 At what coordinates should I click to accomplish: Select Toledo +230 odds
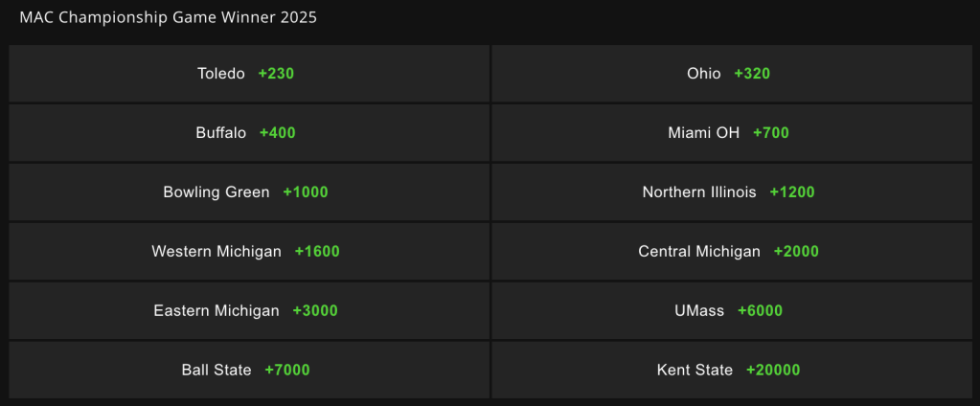(x=249, y=74)
